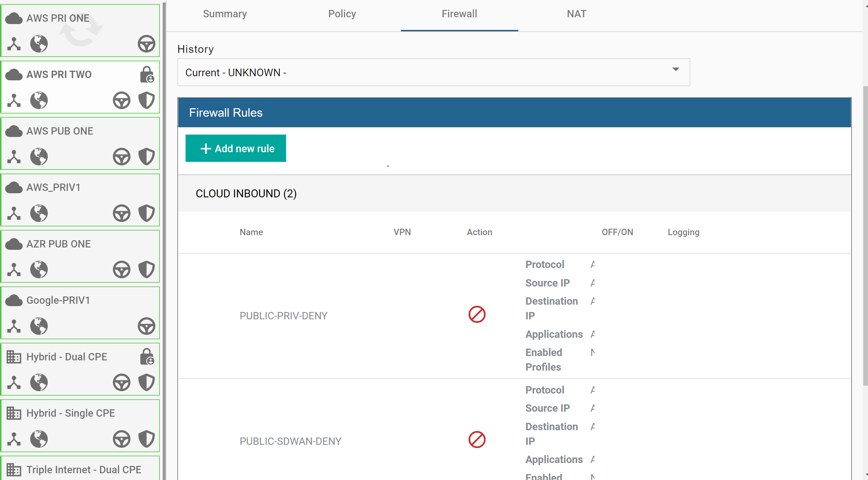
Task: Click the globe icon on AWS PRI ONE
Action: (x=39, y=44)
